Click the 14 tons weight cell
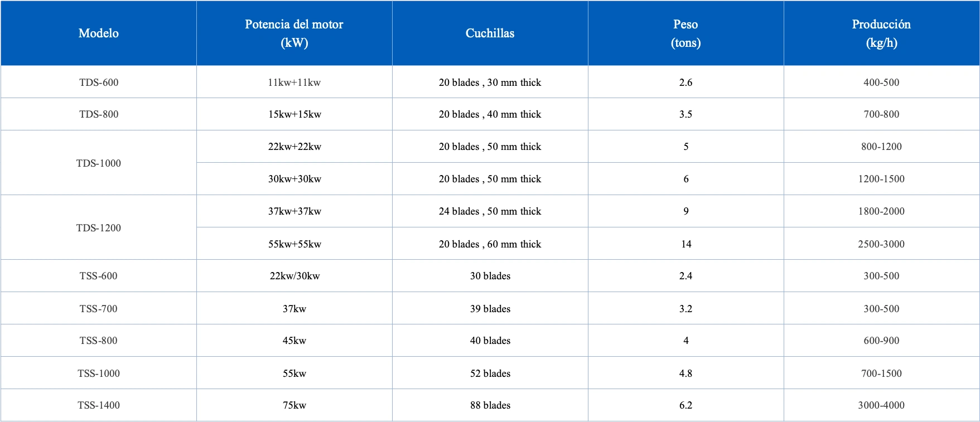The image size is (980, 422). point(686,244)
